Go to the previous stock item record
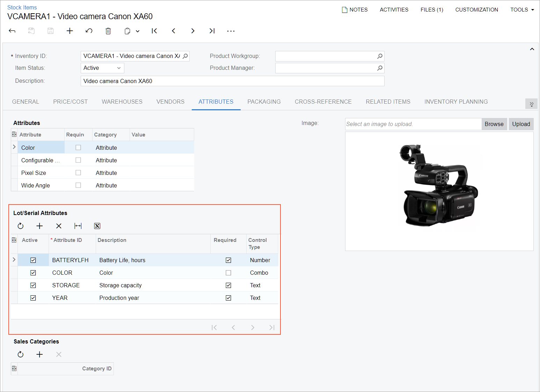This screenshot has height=392, width=540. click(174, 31)
